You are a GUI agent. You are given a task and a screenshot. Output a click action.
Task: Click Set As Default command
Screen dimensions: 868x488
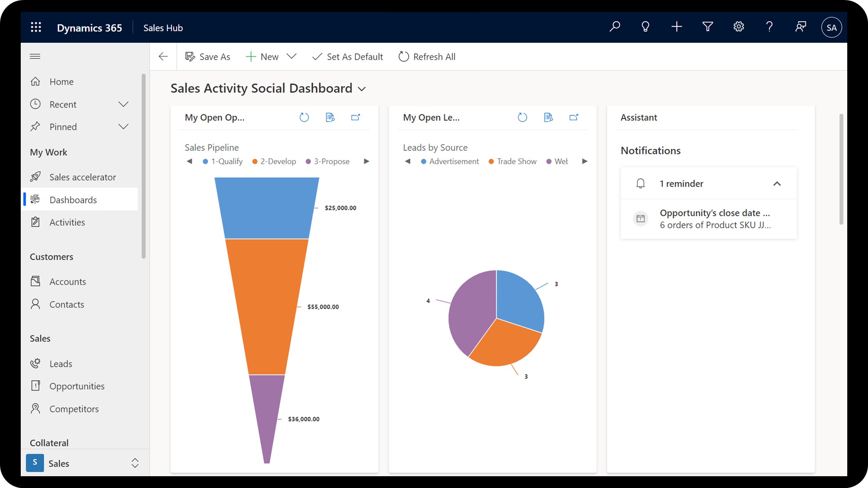348,57
